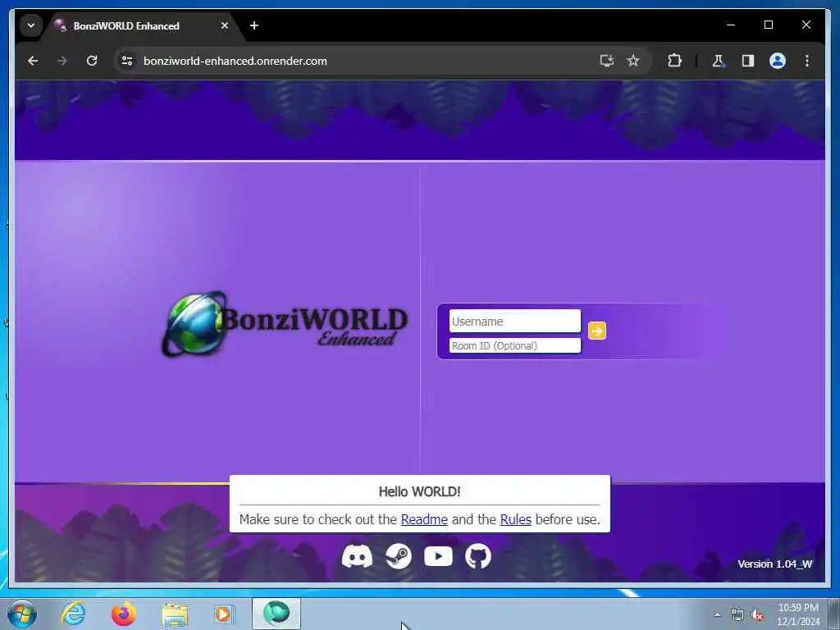Open the GitHub icon link
Viewport: 840px width, 630px height.
tap(478, 556)
